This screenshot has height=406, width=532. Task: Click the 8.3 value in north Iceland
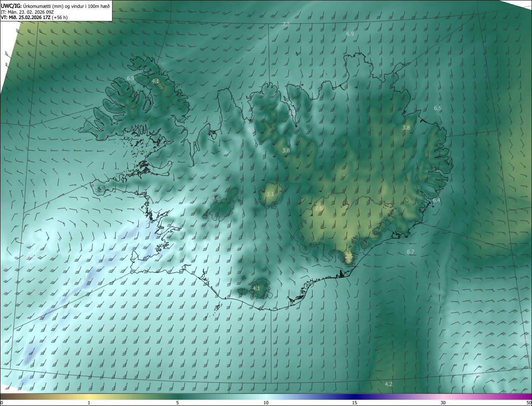click(x=250, y=130)
